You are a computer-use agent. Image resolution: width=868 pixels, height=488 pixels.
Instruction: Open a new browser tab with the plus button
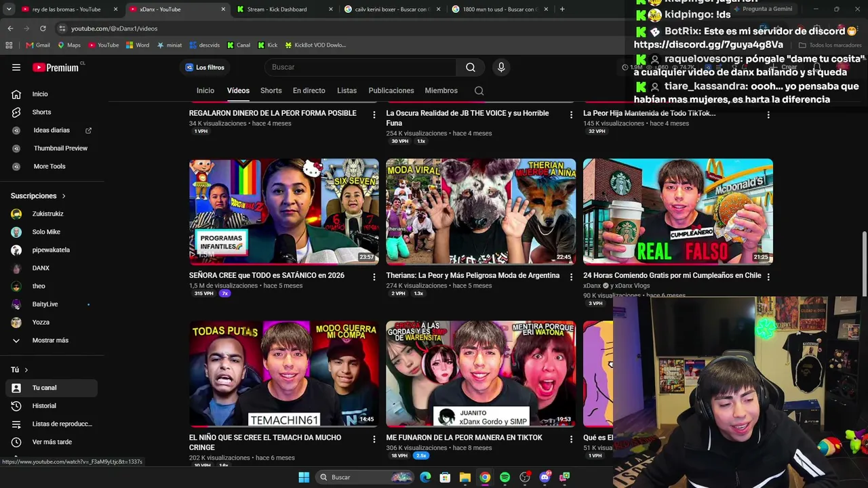click(x=562, y=9)
